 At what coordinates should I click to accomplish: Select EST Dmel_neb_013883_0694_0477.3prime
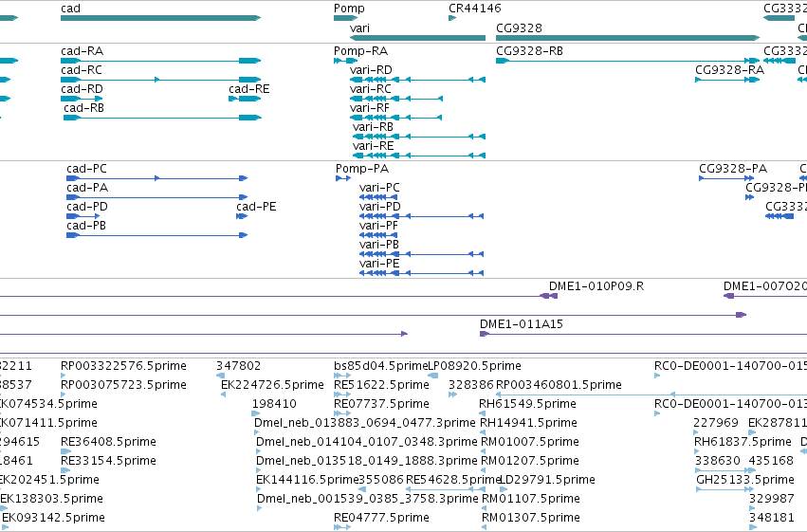(257, 432)
